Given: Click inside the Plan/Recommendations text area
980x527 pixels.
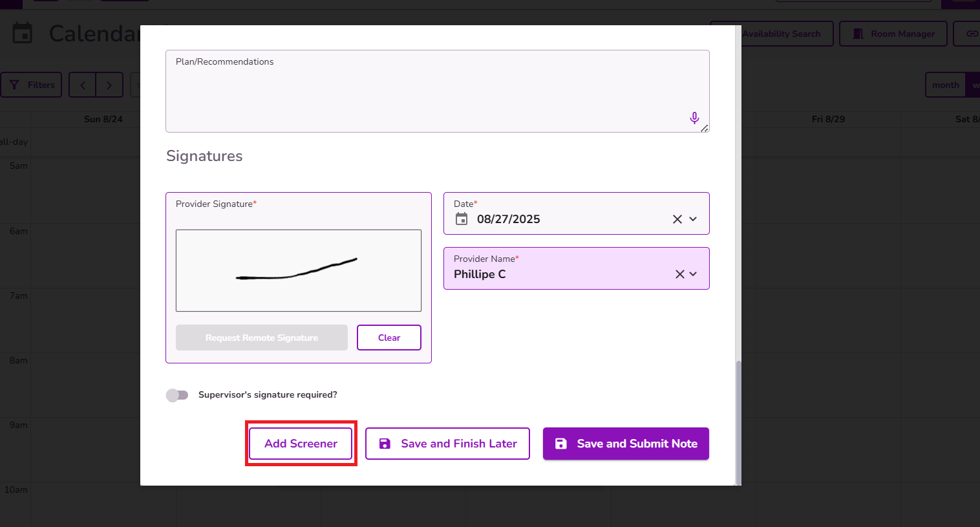Looking at the screenshot, I should click(x=438, y=91).
